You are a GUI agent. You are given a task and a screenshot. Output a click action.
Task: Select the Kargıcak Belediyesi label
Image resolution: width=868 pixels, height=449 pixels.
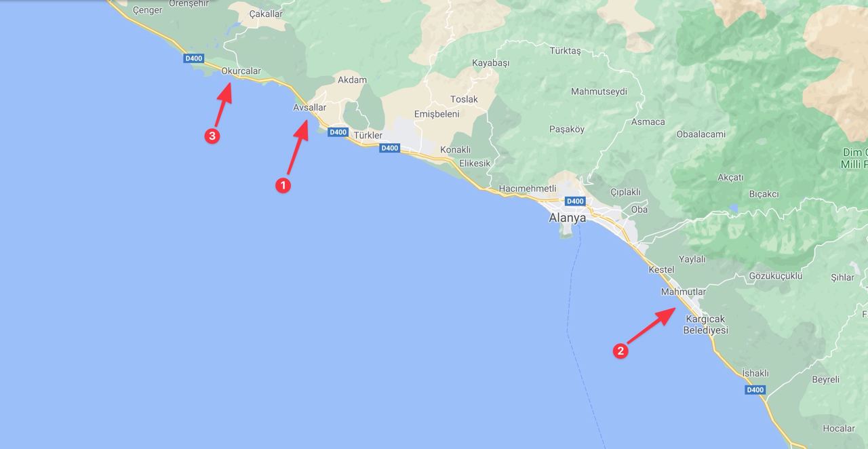point(705,324)
